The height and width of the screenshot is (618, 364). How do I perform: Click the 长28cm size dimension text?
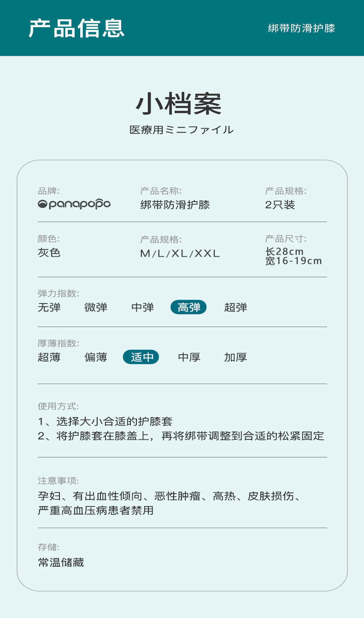(x=285, y=252)
